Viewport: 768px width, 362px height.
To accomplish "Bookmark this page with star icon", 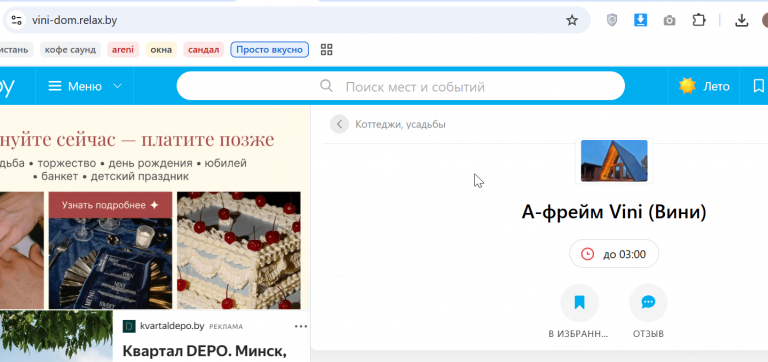I will click(572, 20).
